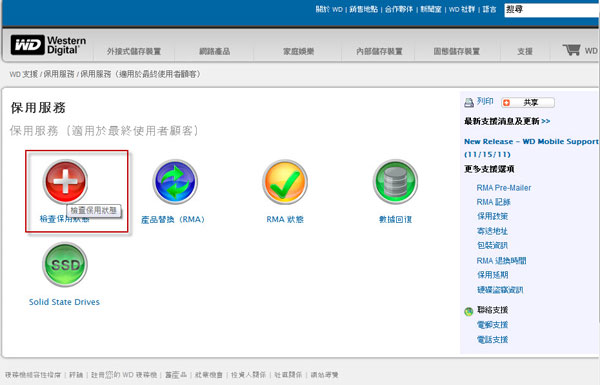600x385 pixels.
Task: Open the RMA Pre-Mailer link
Action: (504, 188)
